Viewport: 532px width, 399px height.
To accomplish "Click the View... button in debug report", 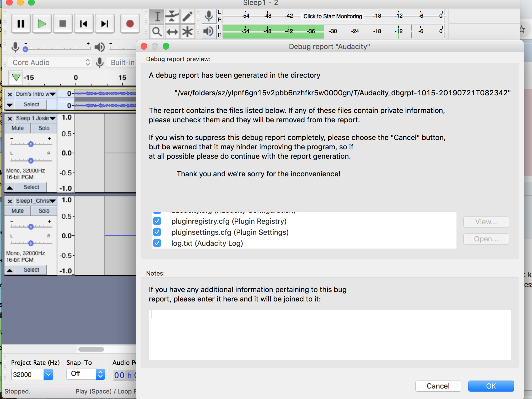I will (x=486, y=222).
